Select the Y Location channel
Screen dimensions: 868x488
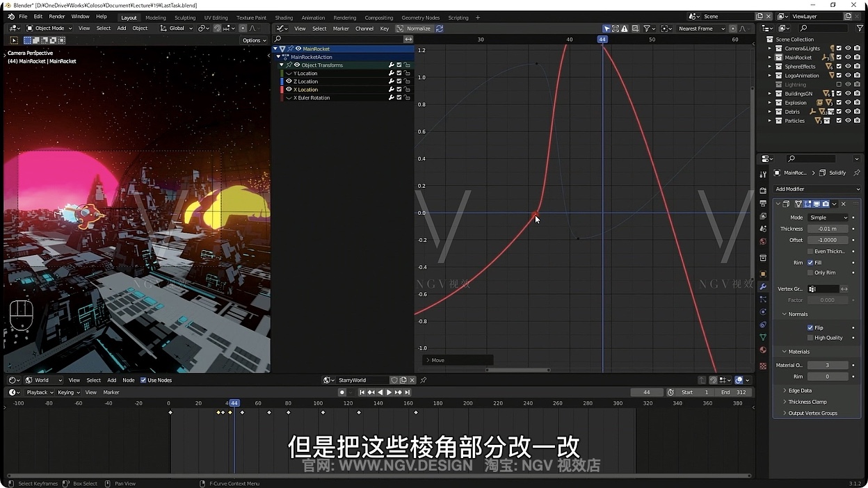(x=305, y=73)
